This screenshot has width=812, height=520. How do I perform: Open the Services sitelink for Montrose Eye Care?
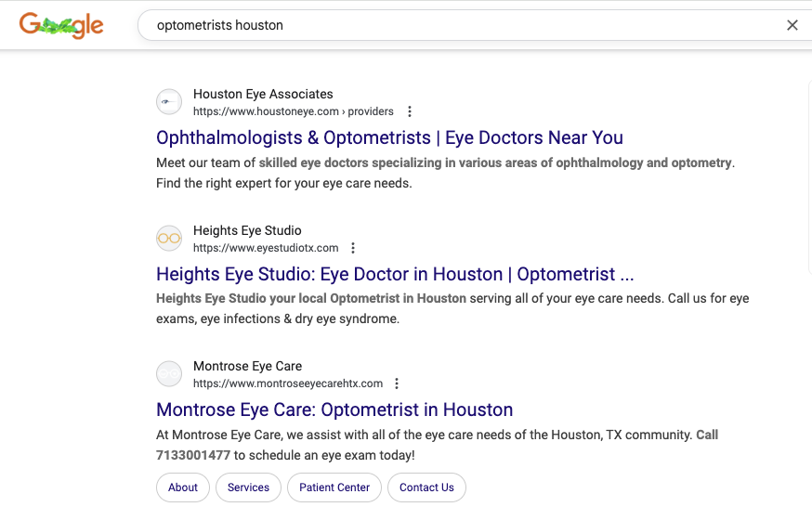(x=249, y=487)
